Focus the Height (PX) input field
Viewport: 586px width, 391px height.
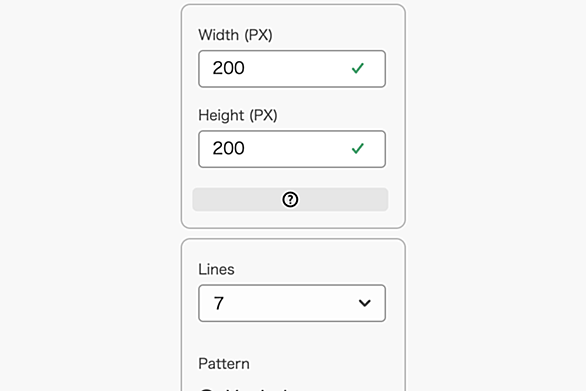coord(292,149)
